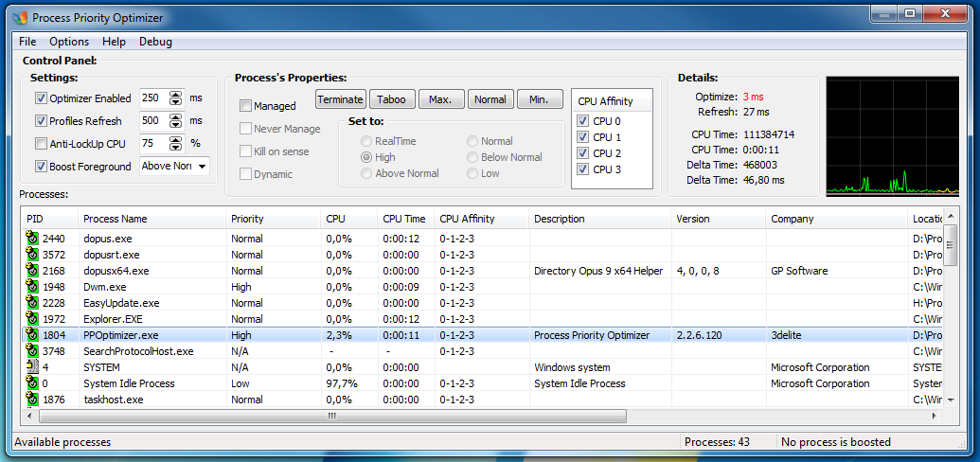Open the Boost Foreground priority dropdown
This screenshot has width=980, height=462.
tap(202, 167)
